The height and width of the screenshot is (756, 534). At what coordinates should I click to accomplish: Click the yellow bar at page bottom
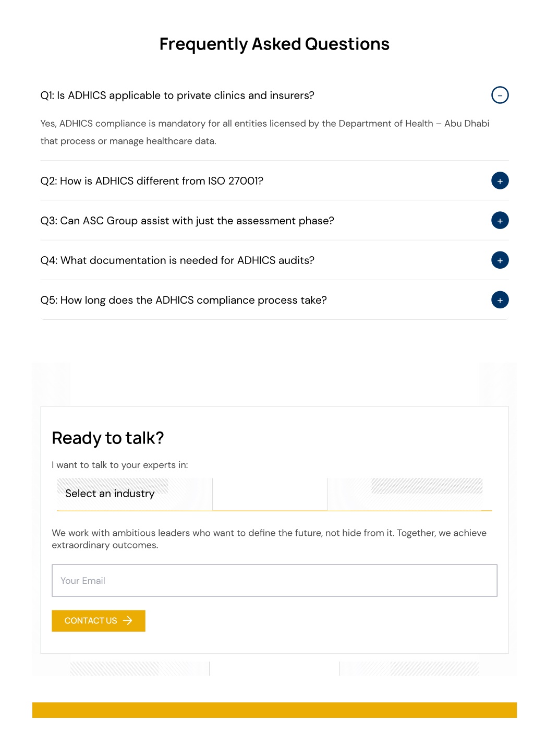click(274, 710)
